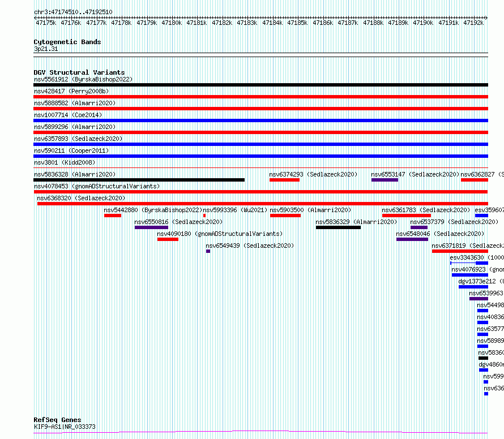Open the nsv5442880 (ByrskaBishop2022) label
The image size is (504, 439).
(153, 210)
